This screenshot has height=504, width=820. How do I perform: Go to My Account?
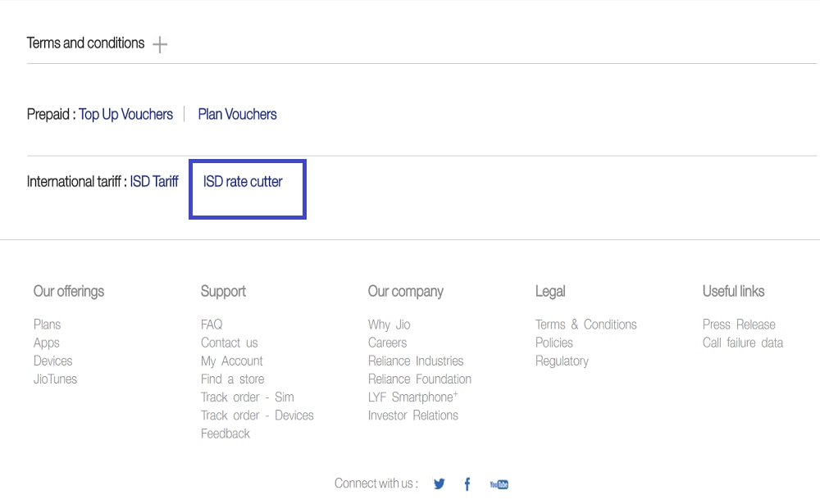tap(232, 361)
